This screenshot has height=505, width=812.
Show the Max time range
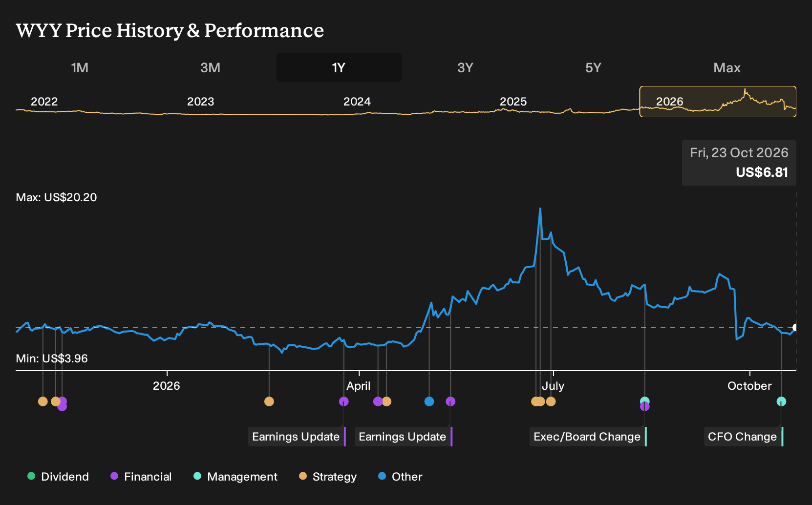click(x=727, y=67)
